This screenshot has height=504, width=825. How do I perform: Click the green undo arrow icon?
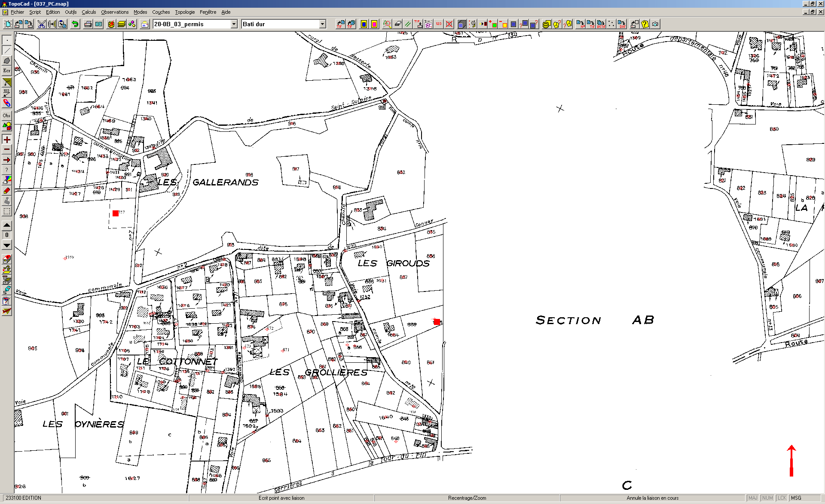click(x=75, y=24)
